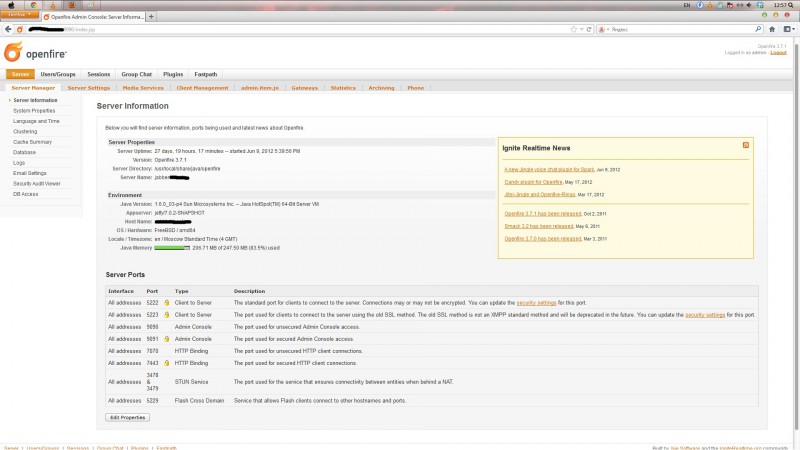Screen dimensions: 800x450
Task: Open the bookmarks menu dropdown
Action: [x=789, y=30]
